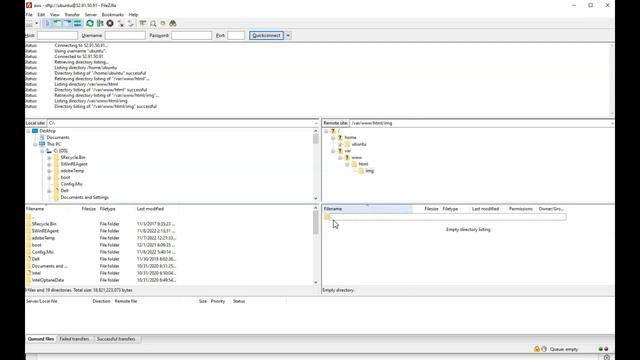640x360 pixels.
Task: Sort remote list by Owner/Group column
Action: (551, 209)
